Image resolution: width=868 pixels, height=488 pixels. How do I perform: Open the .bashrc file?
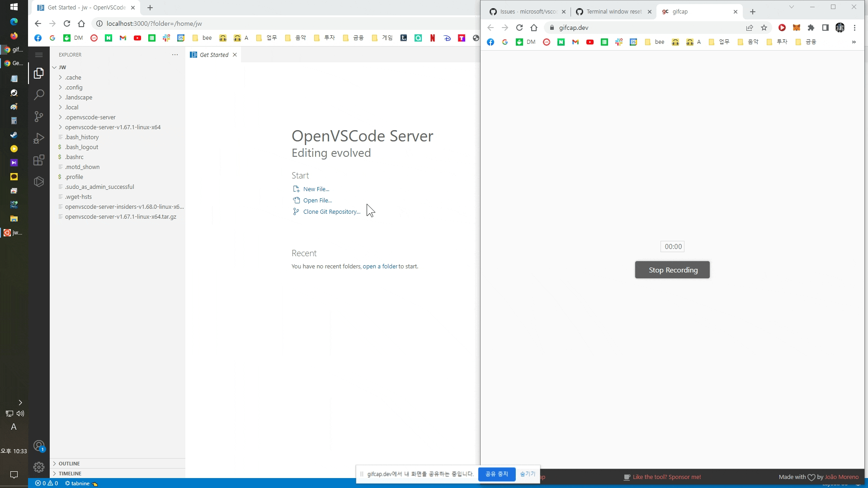(74, 157)
